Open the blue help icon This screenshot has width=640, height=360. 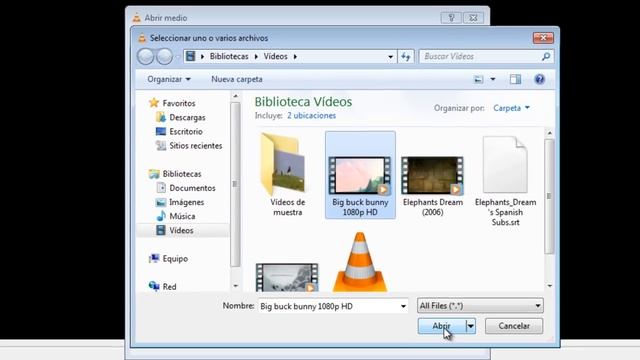(539, 79)
